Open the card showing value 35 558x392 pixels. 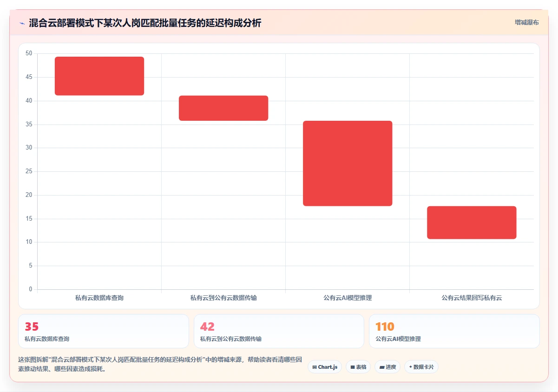(x=104, y=331)
